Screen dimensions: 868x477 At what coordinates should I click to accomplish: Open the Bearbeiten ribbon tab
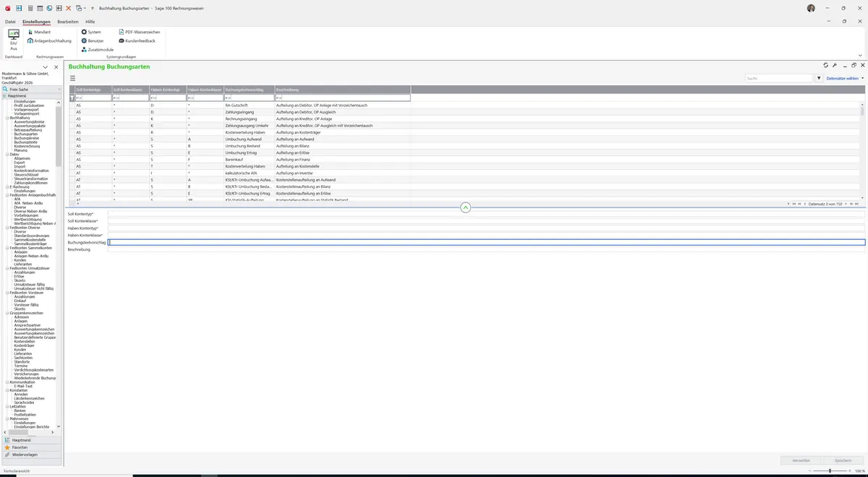click(x=68, y=22)
